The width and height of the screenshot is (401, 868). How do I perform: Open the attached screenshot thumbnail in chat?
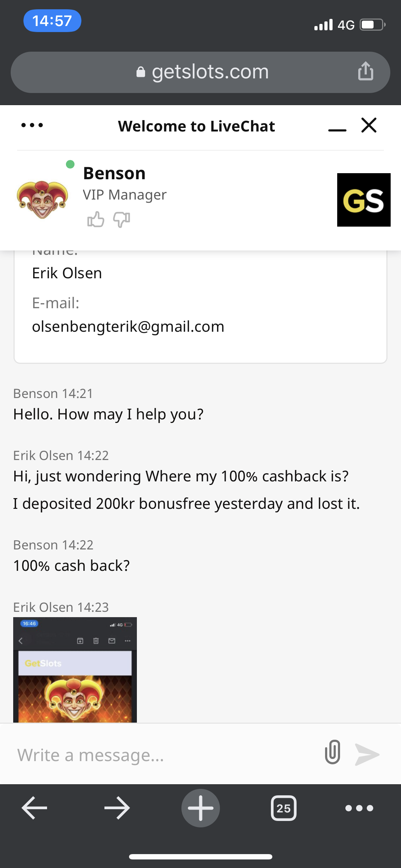(75, 670)
